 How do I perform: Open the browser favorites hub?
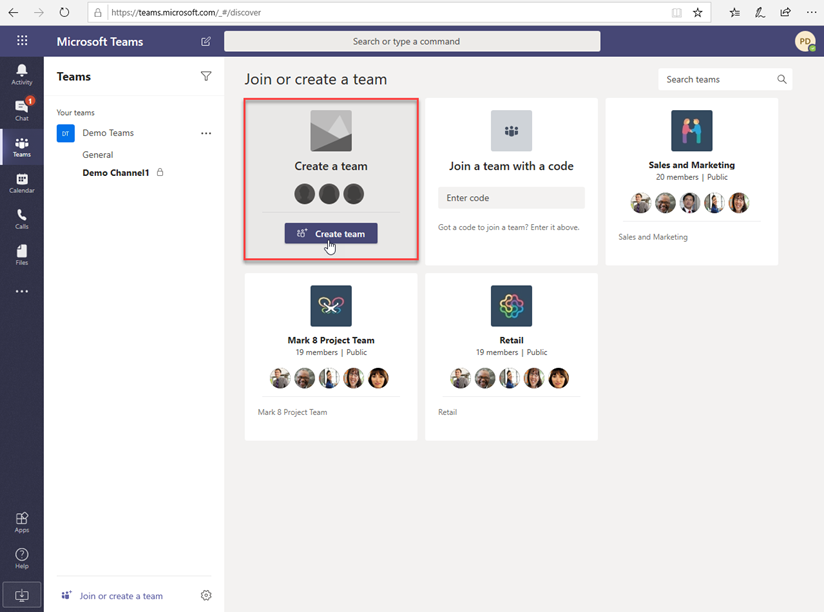tap(735, 13)
